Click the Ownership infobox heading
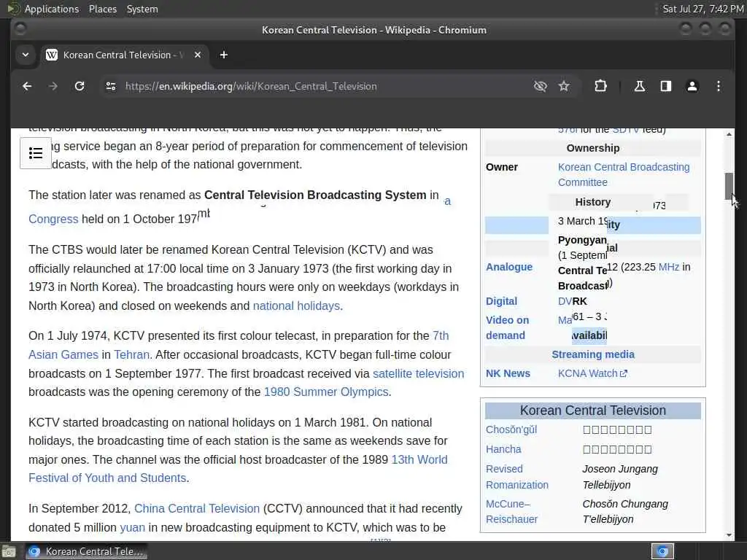Viewport: 747px width, 560px height. [593, 148]
